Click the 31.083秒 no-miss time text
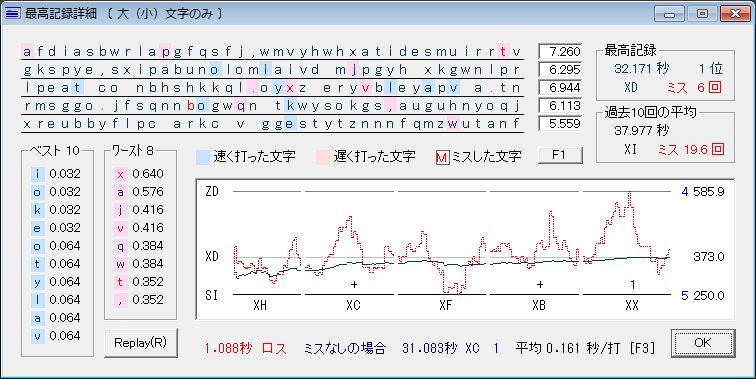The height and width of the screenshot is (379, 756). tap(430, 348)
